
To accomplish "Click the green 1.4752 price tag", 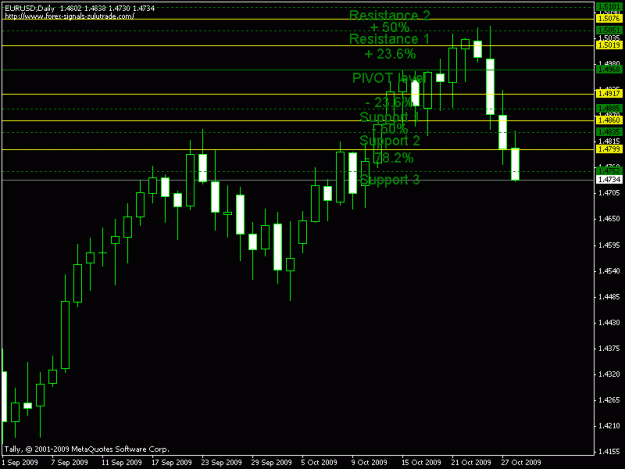I will pyautogui.click(x=609, y=171).
